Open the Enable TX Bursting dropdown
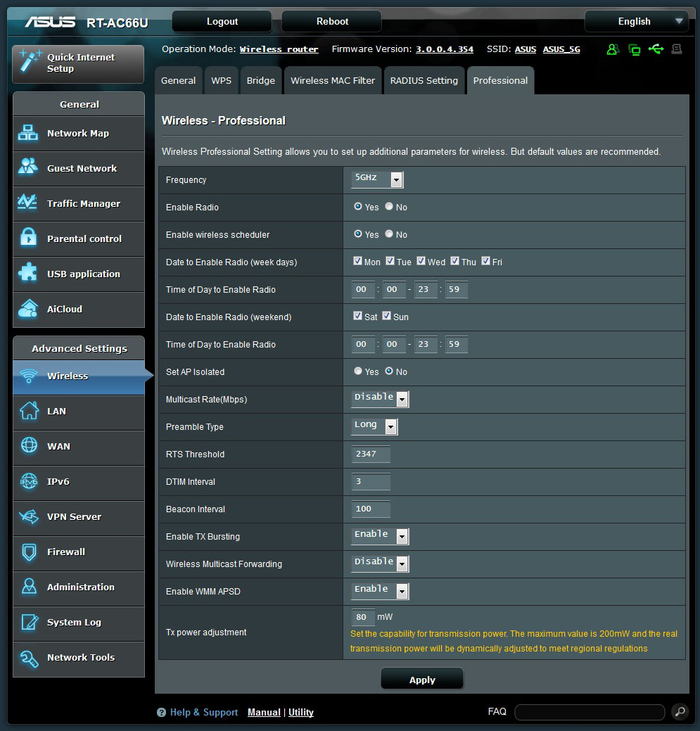Image resolution: width=700 pixels, height=731 pixels. pos(380,536)
